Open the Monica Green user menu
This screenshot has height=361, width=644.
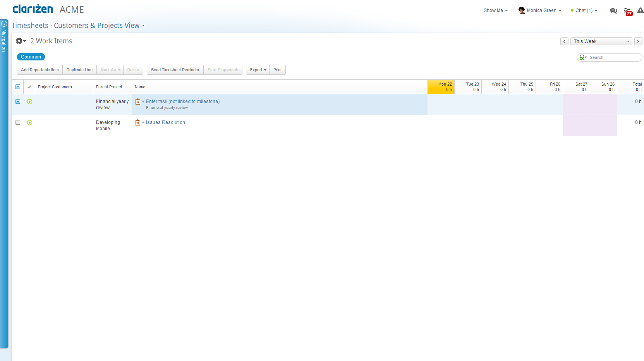coord(541,10)
